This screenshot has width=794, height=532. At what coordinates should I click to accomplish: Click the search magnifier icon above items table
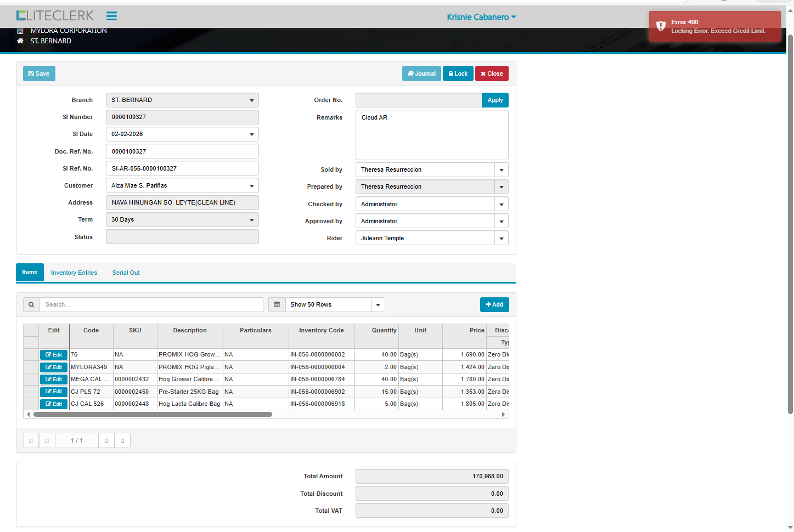click(x=31, y=305)
